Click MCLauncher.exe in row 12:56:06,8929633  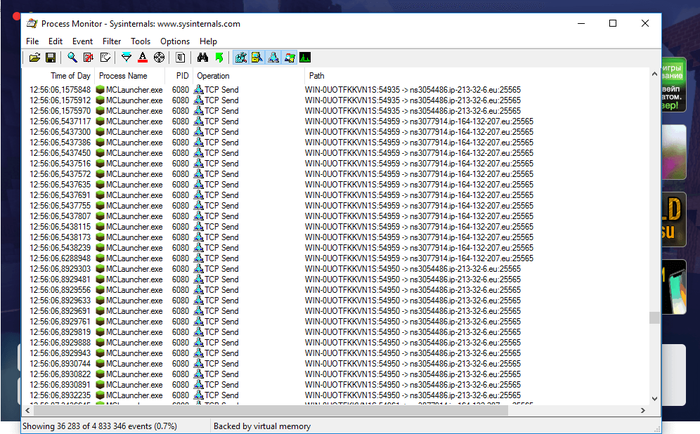point(134,300)
